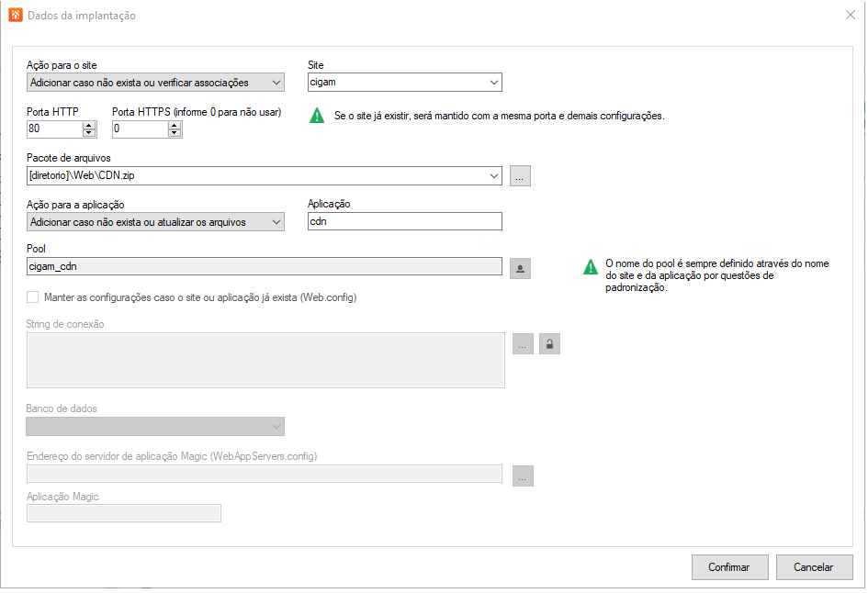Decrease the Porta HTTPS value
This screenshot has width=868, height=593.
tap(175, 134)
